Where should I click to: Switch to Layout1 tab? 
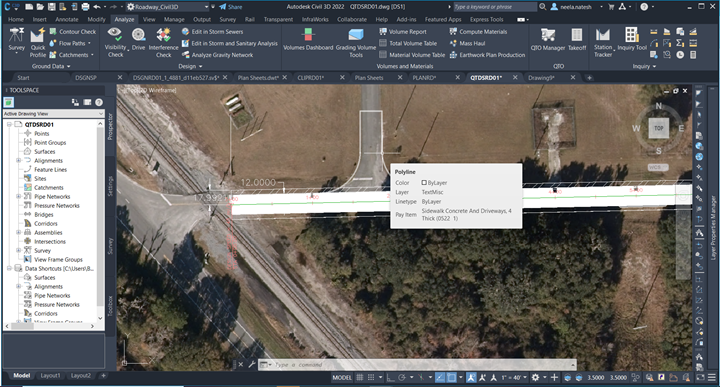(x=51, y=376)
